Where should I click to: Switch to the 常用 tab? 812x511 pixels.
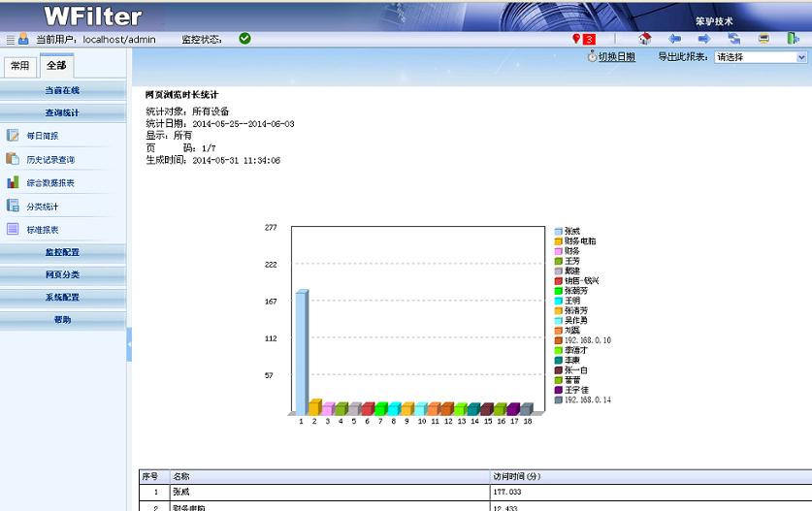point(19,66)
